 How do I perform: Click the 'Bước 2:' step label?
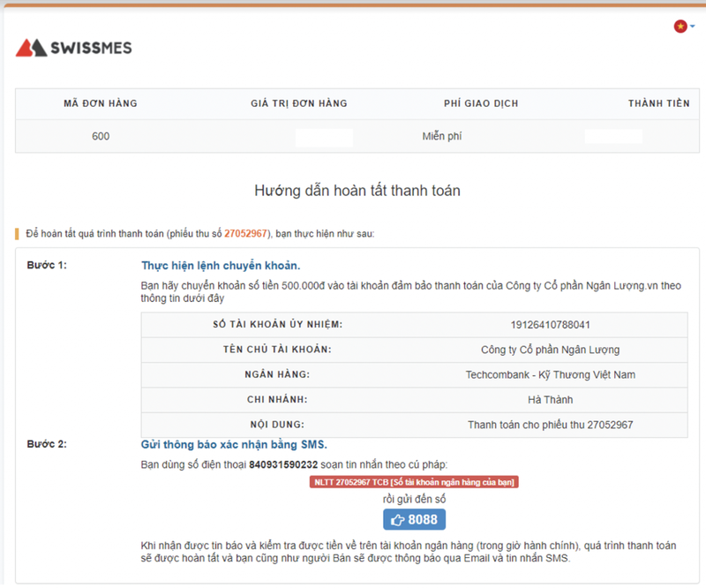click(x=47, y=444)
